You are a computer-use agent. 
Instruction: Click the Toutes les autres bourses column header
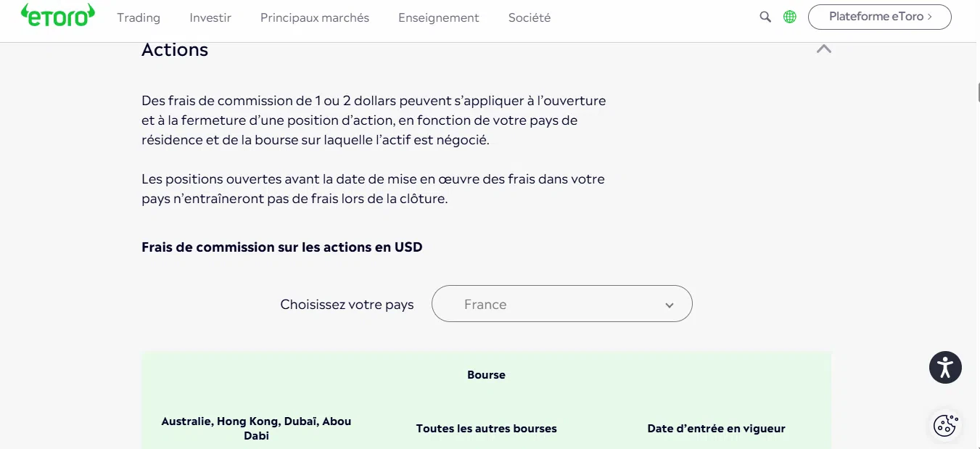coord(487,429)
